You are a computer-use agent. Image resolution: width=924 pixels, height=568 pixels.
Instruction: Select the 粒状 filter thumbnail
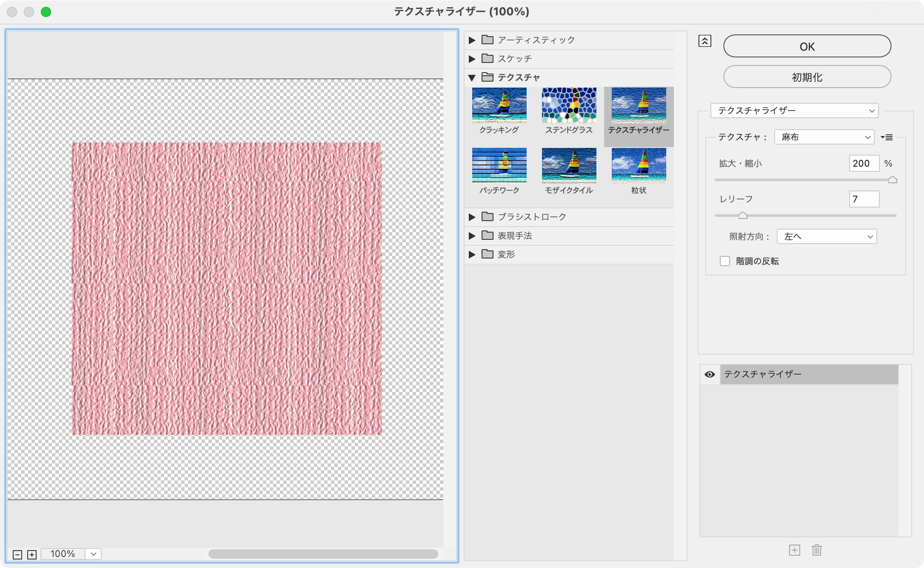coord(639,165)
